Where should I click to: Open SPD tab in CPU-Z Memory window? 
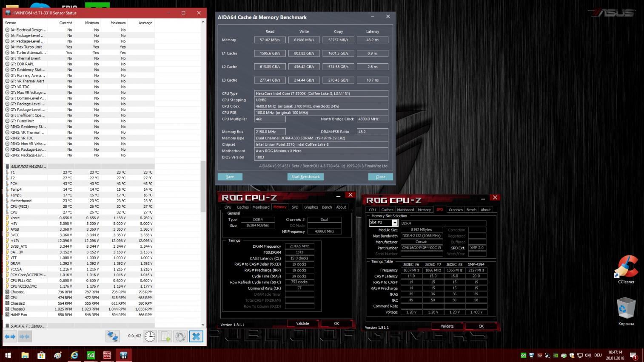tap(295, 207)
